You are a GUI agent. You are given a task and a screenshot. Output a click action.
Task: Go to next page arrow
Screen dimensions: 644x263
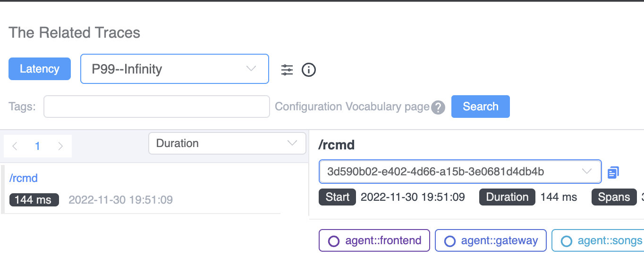coord(60,146)
